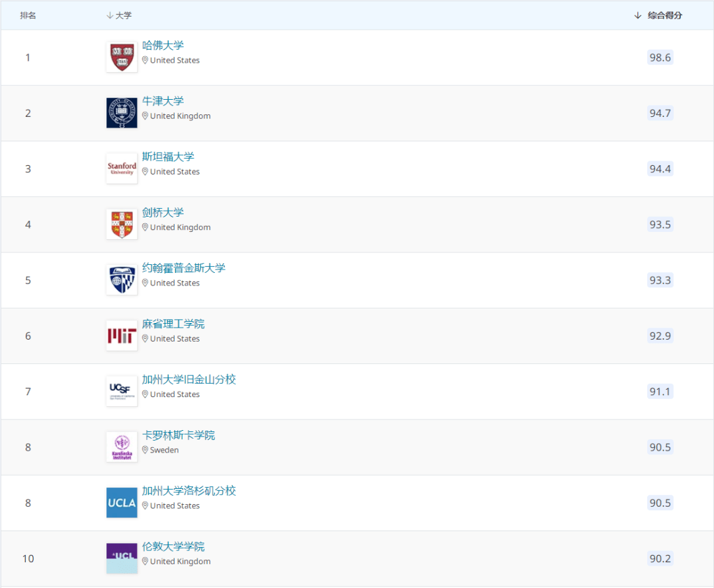Open the 伦敦大学学院 link
714x588 pixels.
[x=173, y=546]
